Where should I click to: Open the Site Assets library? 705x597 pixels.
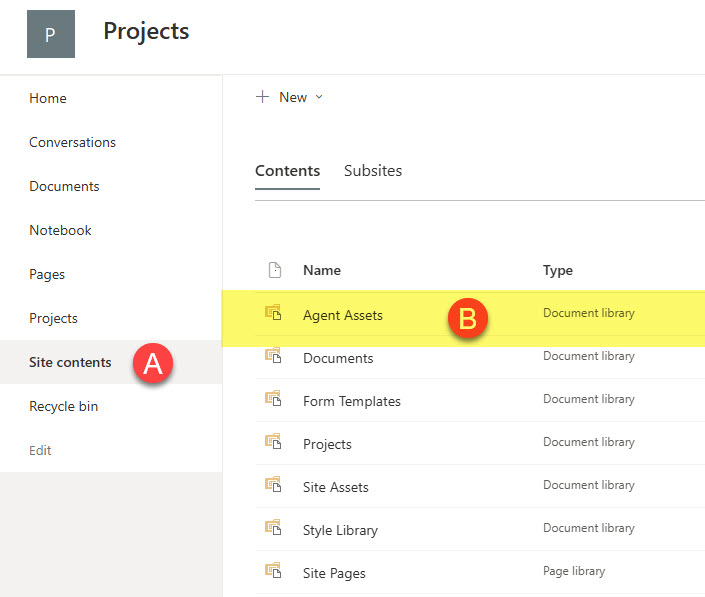335,487
